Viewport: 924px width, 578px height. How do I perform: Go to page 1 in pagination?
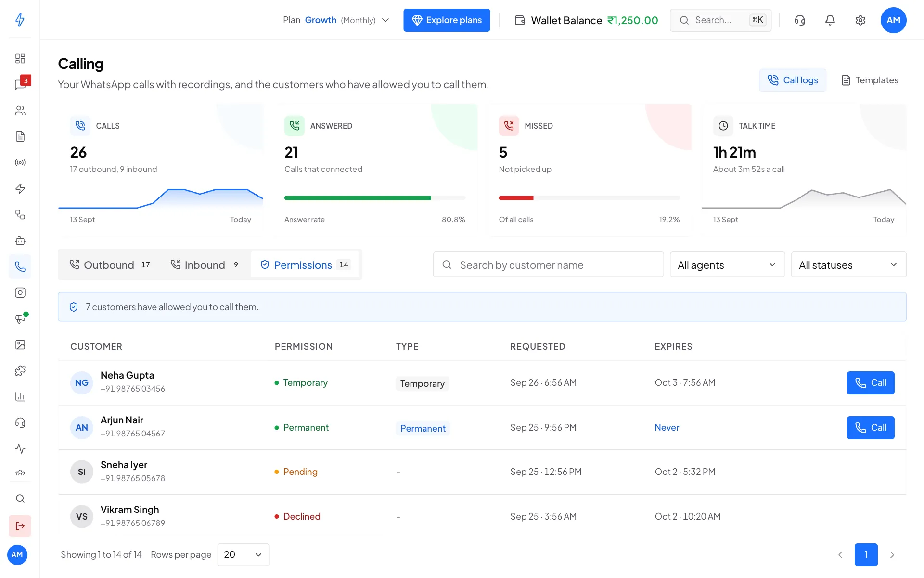click(866, 554)
